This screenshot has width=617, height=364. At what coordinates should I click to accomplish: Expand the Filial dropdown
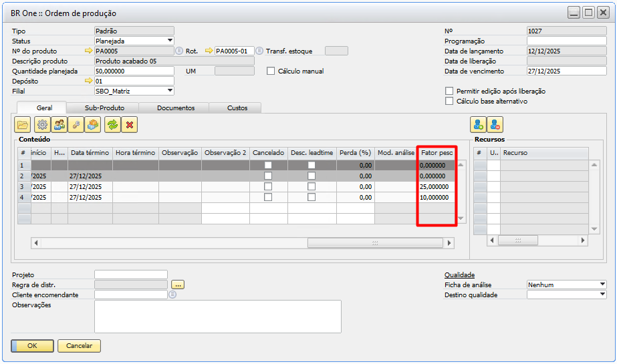pyautogui.click(x=170, y=91)
